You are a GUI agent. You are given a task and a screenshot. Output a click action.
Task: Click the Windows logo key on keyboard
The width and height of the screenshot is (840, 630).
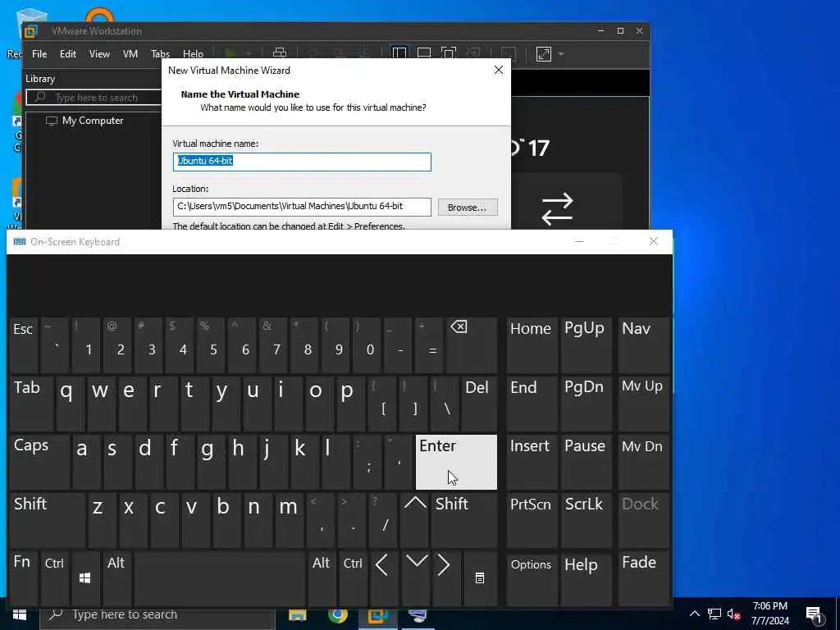point(84,578)
